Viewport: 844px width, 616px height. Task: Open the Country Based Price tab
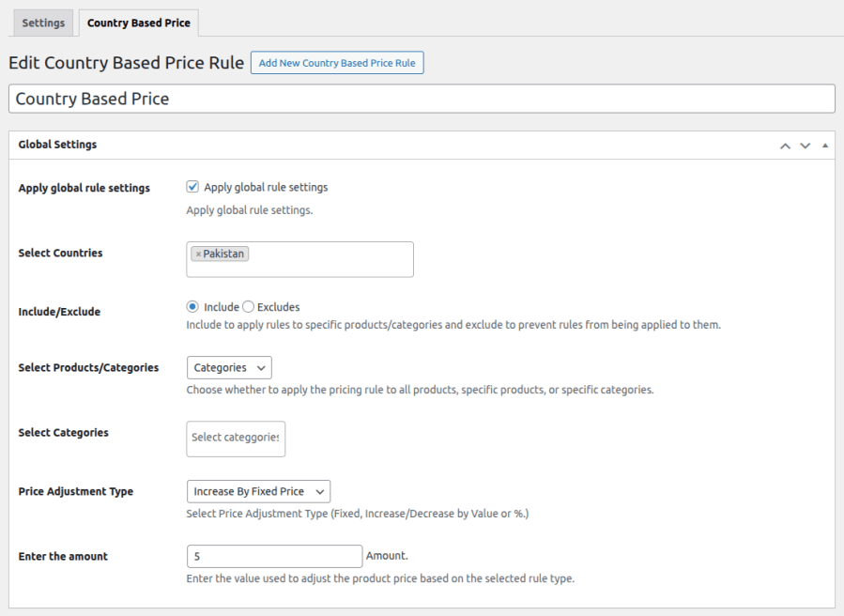point(139,23)
